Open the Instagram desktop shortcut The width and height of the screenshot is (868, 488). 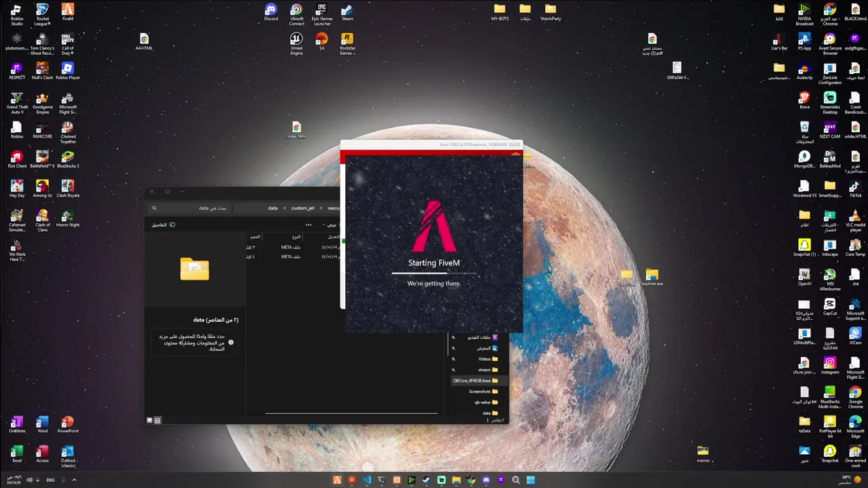point(829,366)
